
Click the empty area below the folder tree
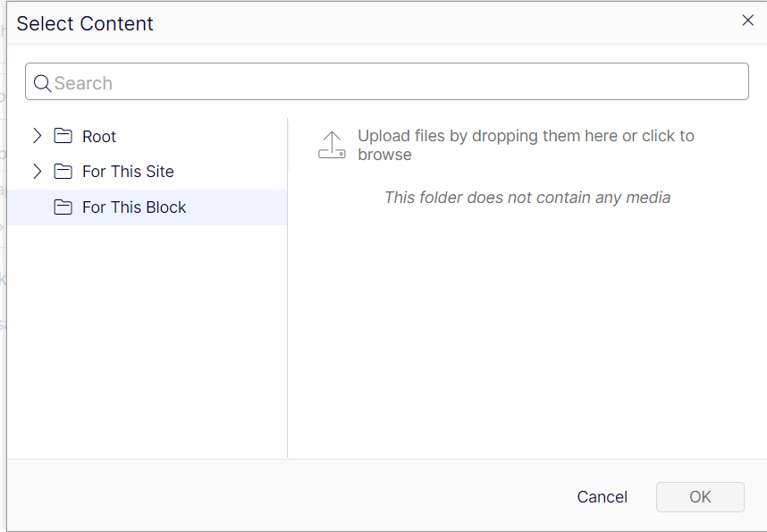[147, 340]
